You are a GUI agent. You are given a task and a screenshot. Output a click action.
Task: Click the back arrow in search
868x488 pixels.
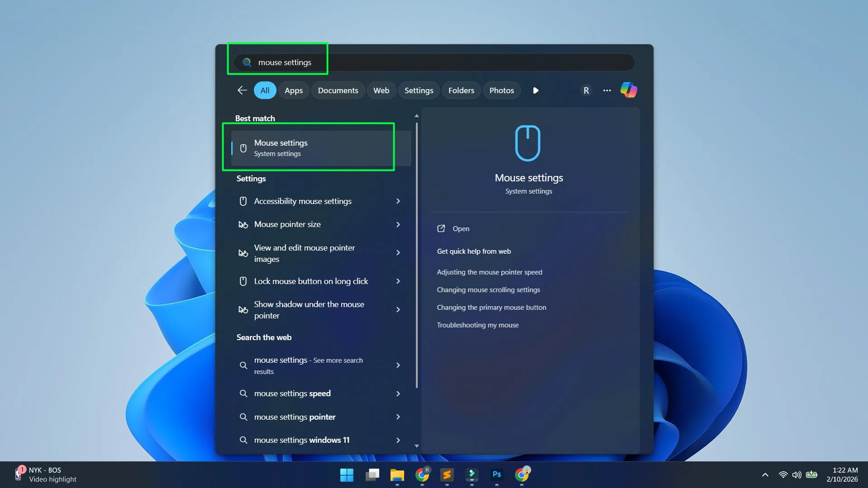[242, 90]
